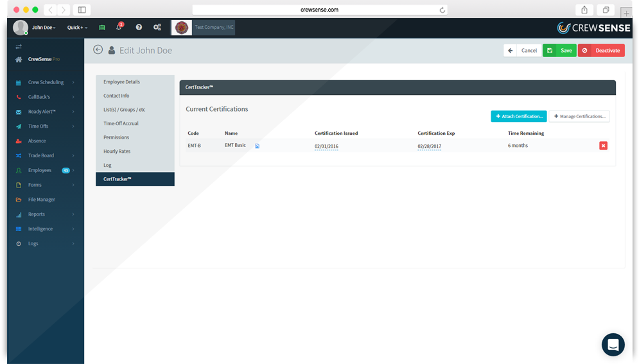The image size is (639, 364).
Task: Click the Crew Scheduling calendar icon
Action: [19, 83]
